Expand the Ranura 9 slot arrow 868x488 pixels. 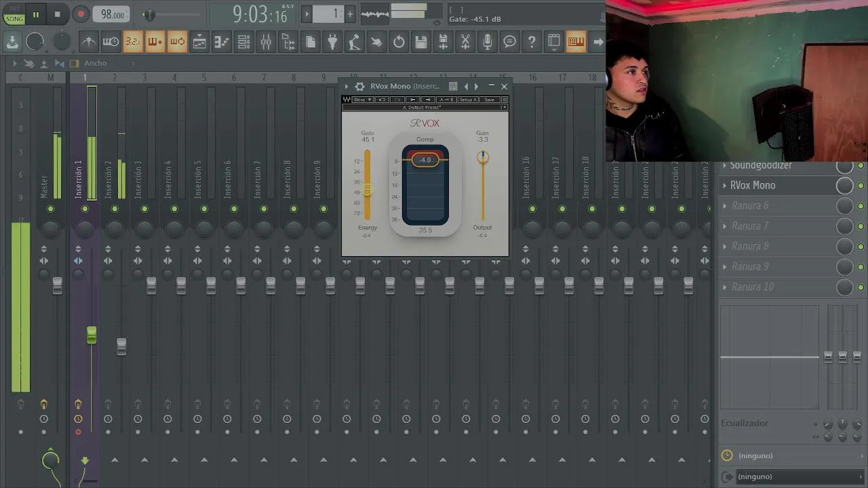tap(725, 266)
